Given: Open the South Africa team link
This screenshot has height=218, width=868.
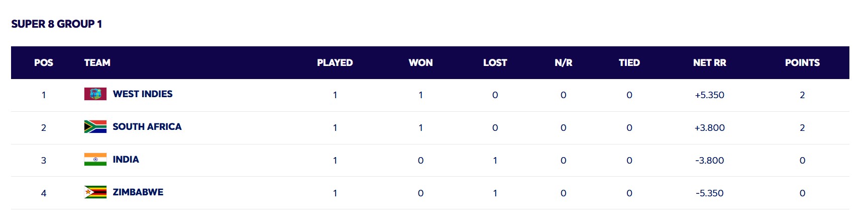Looking at the screenshot, I should pos(147,127).
